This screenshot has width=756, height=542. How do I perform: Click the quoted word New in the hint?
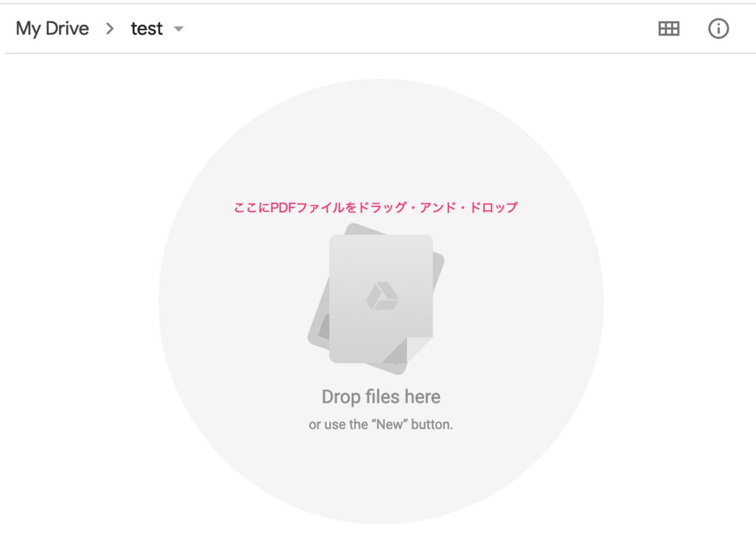[x=390, y=425]
